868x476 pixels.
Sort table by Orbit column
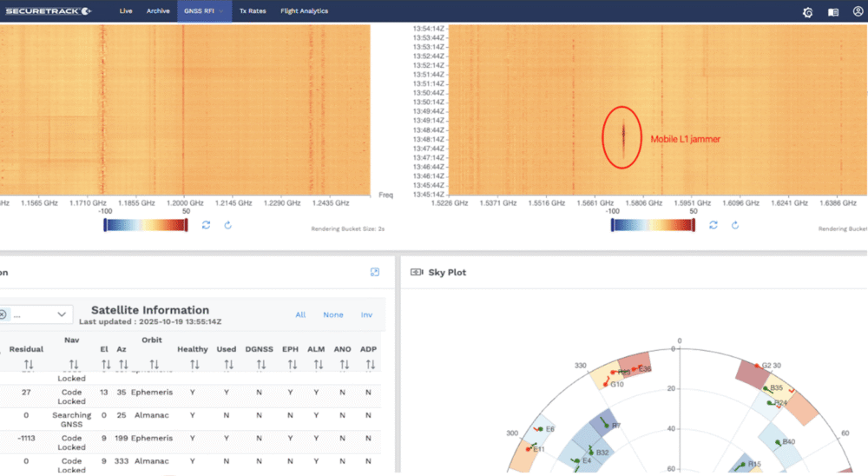(x=154, y=365)
